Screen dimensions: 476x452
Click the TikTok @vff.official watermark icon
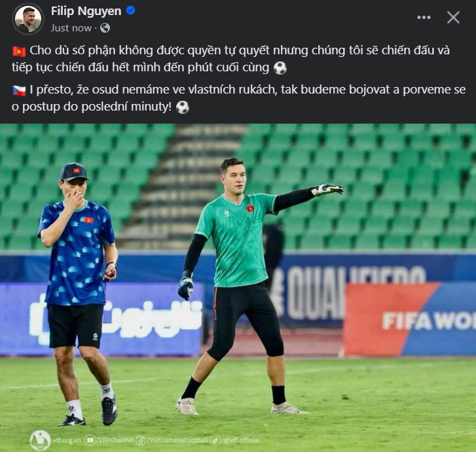pyautogui.click(x=215, y=440)
